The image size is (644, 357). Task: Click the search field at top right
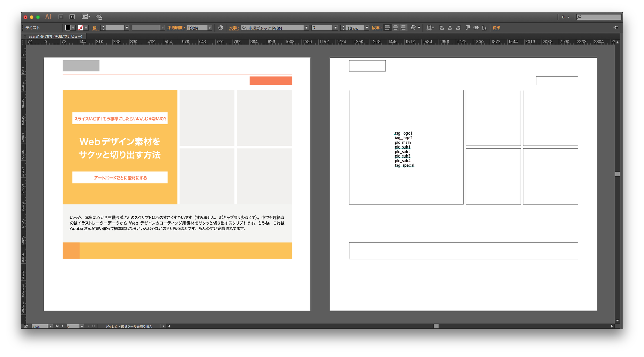click(x=599, y=17)
